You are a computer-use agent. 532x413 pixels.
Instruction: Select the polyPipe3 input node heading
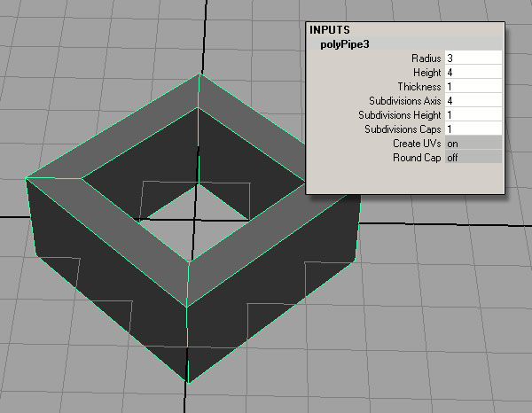pyautogui.click(x=345, y=44)
